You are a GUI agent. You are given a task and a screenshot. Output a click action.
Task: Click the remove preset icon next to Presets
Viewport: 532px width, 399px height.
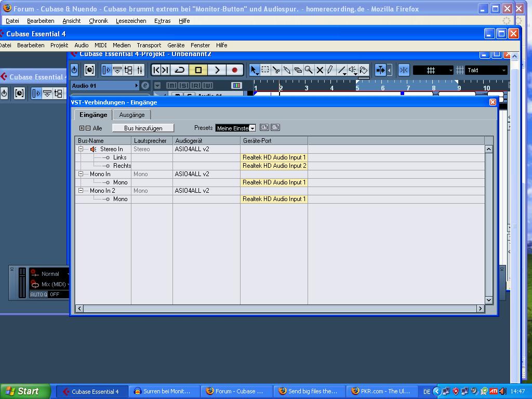(275, 128)
